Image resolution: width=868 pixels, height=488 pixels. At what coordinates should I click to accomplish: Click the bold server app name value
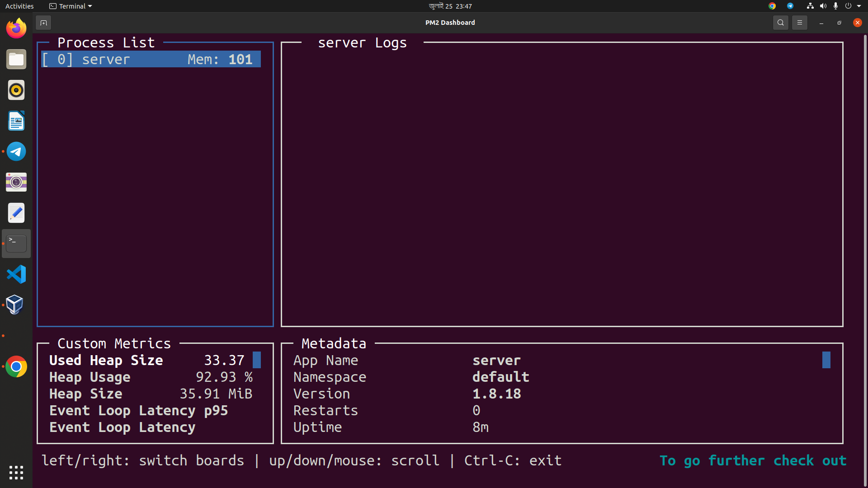tap(497, 360)
